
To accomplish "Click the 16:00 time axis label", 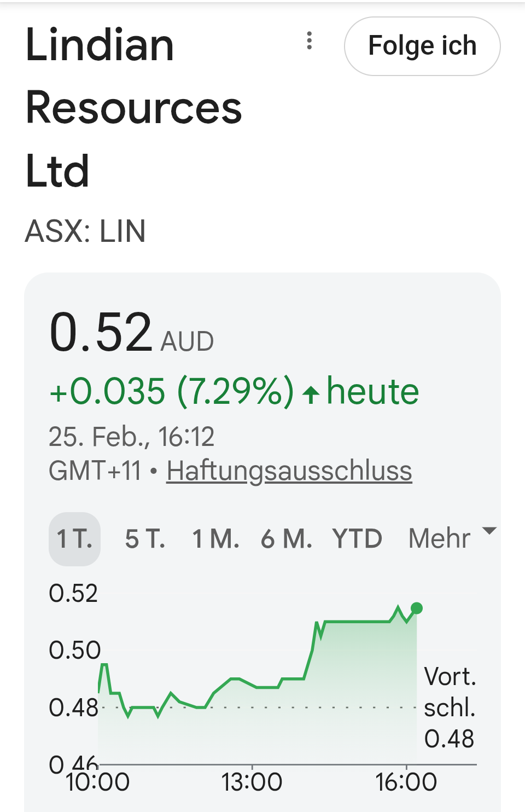I will point(406,782).
